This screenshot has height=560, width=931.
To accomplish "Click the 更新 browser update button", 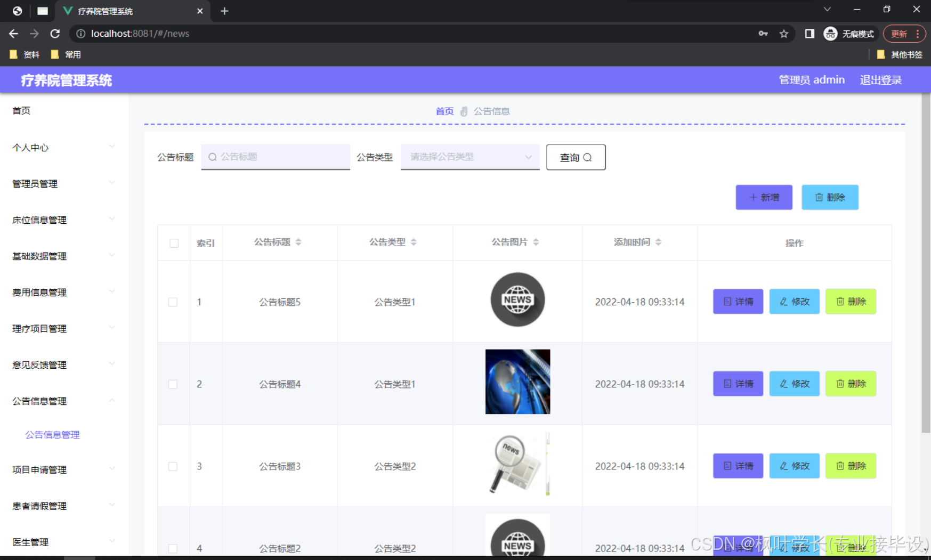I will [904, 34].
